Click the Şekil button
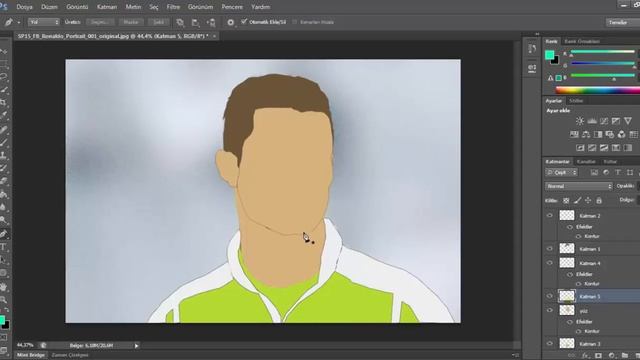 click(x=158, y=22)
